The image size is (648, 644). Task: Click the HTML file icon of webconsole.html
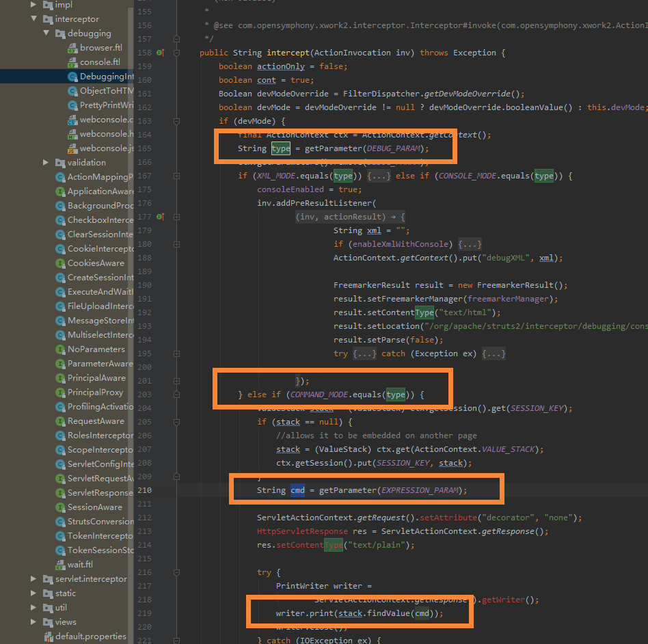[x=72, y=133]
